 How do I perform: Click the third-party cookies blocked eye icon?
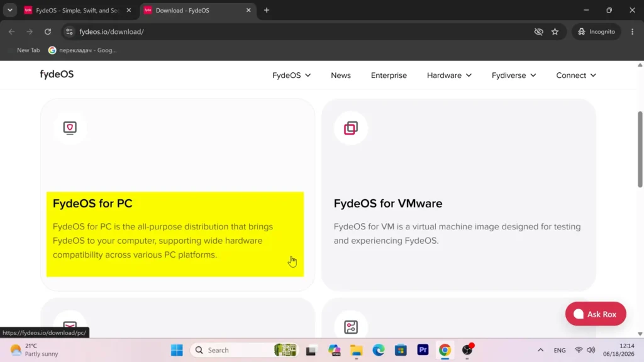538,31
